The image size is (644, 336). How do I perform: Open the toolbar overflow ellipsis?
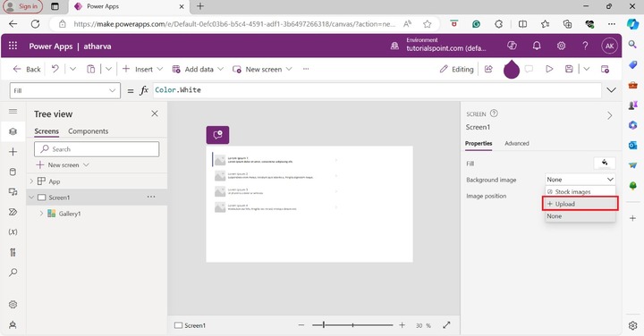(306, 69)
